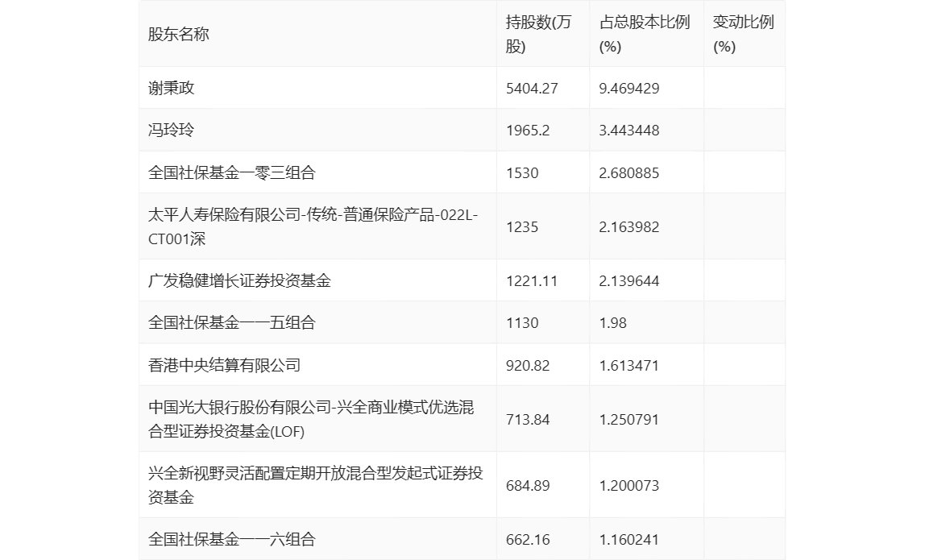Select the holding value 1221.11
925x560 pixels.
(532, 281)
